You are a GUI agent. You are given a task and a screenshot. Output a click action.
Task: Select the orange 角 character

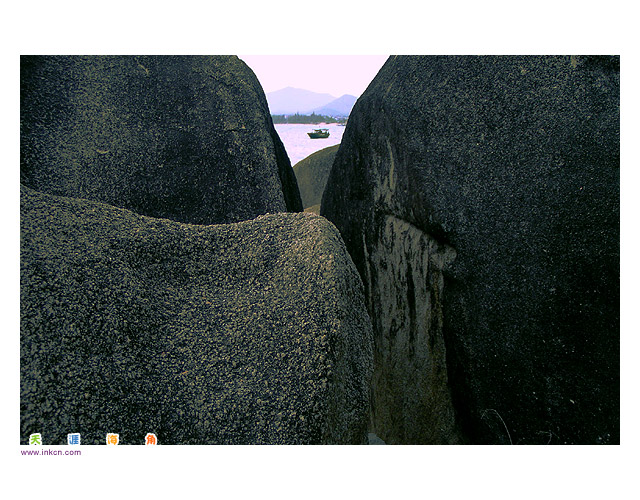pos(151,439)
